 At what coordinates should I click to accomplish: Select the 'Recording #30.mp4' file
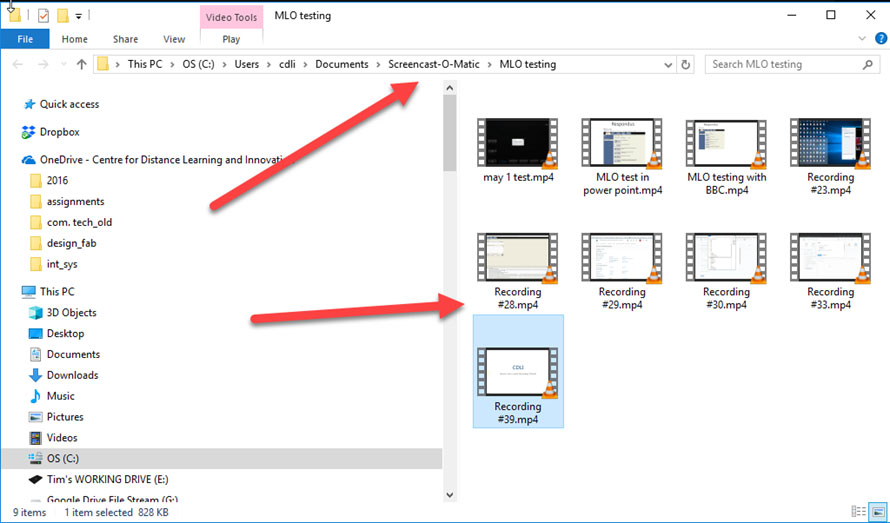point(727,271)
